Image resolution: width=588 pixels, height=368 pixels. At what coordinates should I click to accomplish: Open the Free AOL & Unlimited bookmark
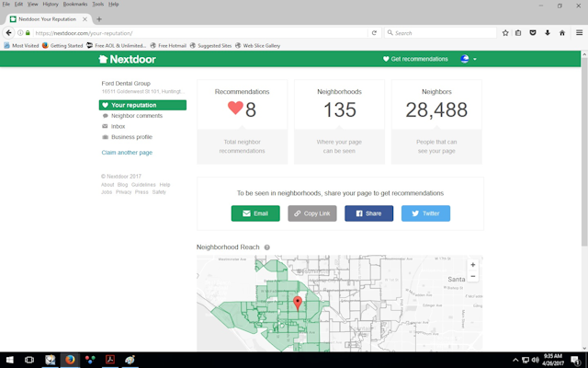click(117, 46)
